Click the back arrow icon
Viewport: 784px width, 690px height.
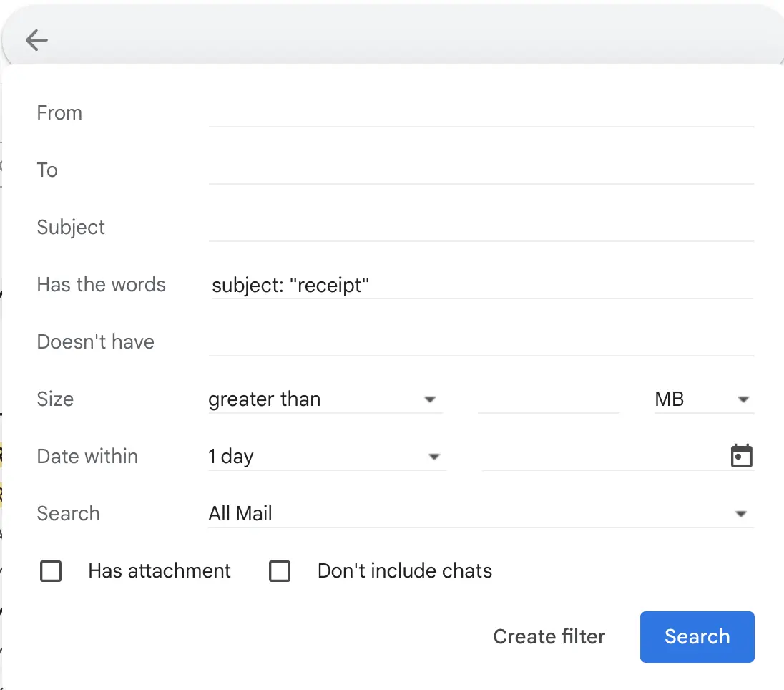click(36, 41)
